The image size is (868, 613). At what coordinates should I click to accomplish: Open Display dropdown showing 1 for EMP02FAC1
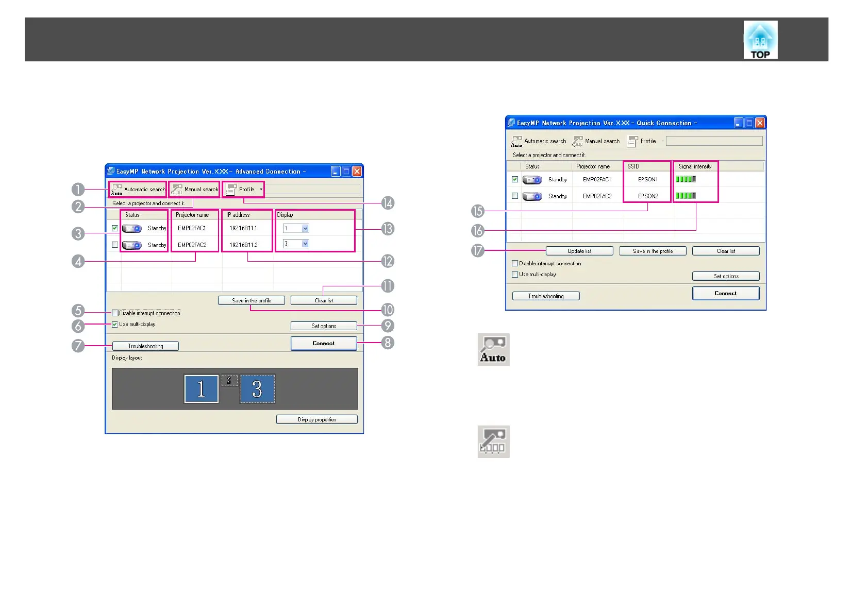[x=296, y=228]
